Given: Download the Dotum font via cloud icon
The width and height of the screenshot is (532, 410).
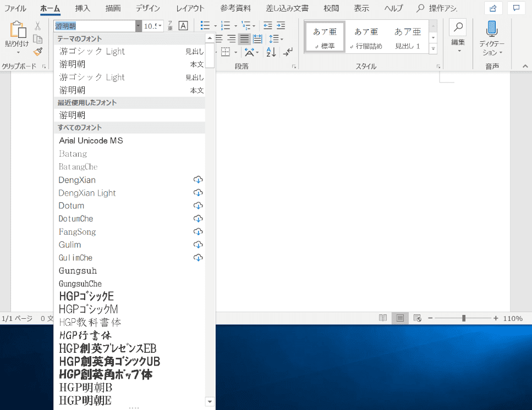Looking at the screenshot, I should point(198,206).
